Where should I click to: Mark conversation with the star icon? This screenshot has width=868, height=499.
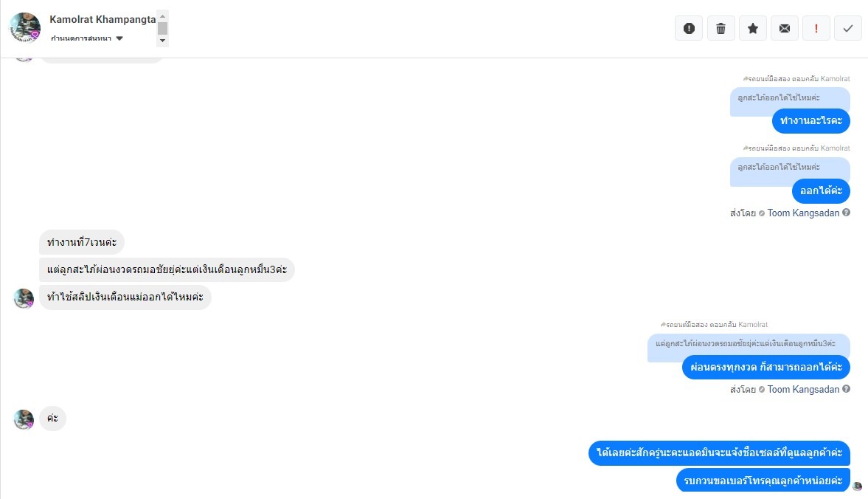[x=753, y=28]
